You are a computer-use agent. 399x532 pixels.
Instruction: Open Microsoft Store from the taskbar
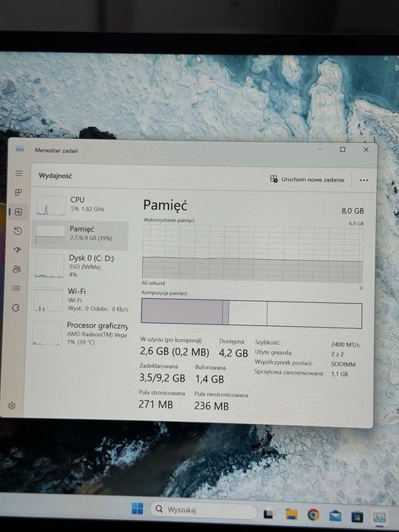357,516
